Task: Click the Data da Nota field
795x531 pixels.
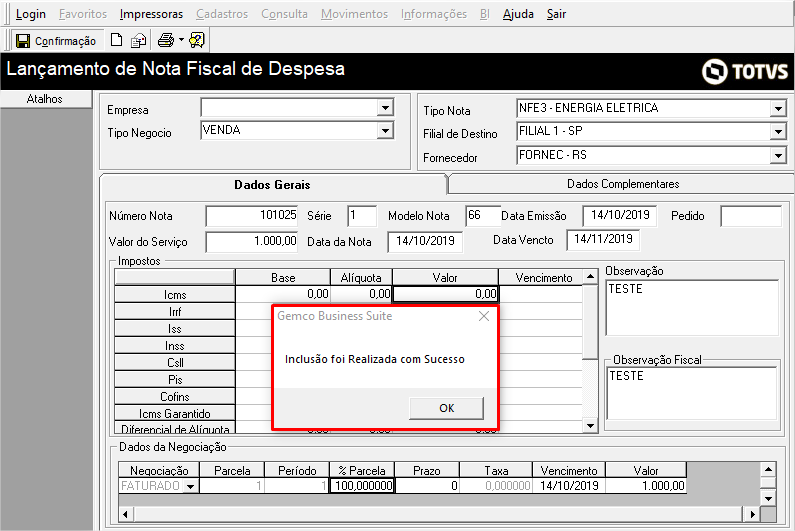Action: tap(425, 241)
